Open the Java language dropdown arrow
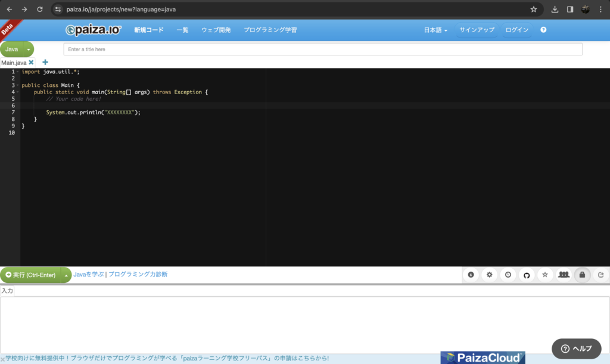Screen dimensions: 610x364 pyautogui.click(x=29, y=49)
